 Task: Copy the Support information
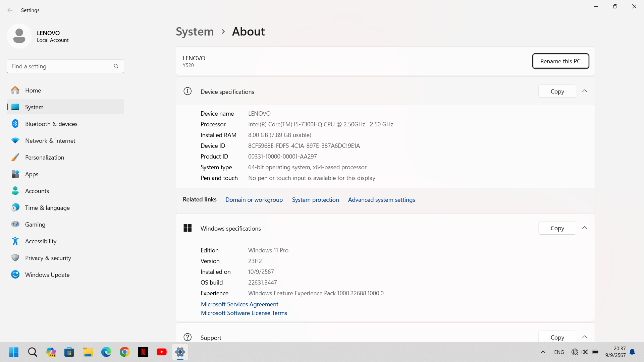coord(557,337)
